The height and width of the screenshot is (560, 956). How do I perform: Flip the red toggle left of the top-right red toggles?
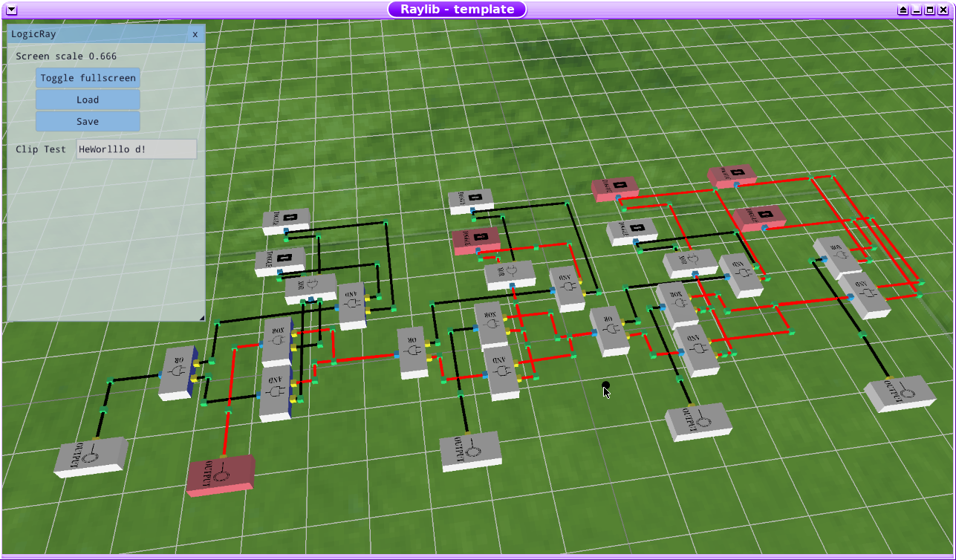tap(615, 188)
